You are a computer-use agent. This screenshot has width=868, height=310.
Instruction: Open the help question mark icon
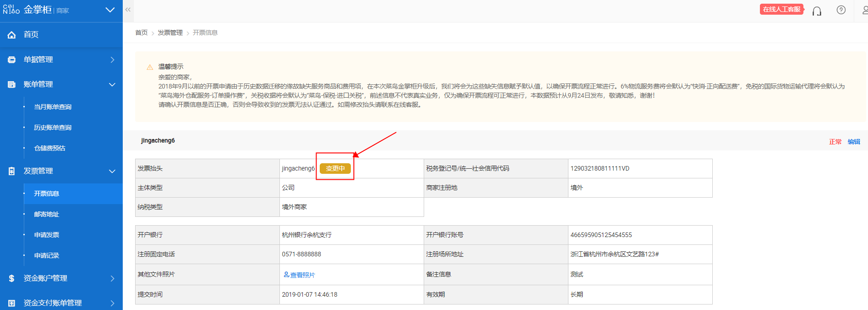click(841, 10)
